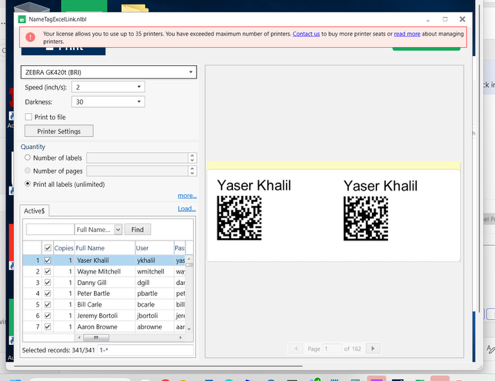Click the table's vertical scrollbar down arrow
The height and width of the screenshot is (381, 495).
(x=189, y=329)
